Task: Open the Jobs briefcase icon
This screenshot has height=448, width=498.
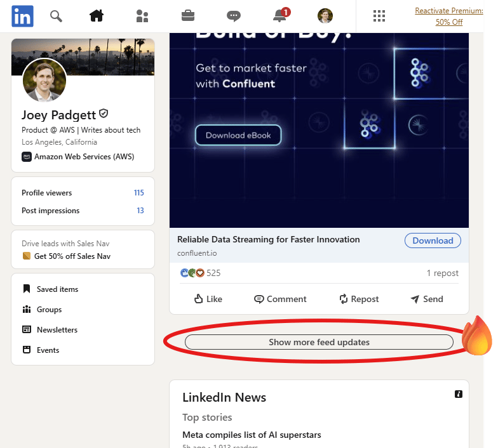Action: pos(188,15)
